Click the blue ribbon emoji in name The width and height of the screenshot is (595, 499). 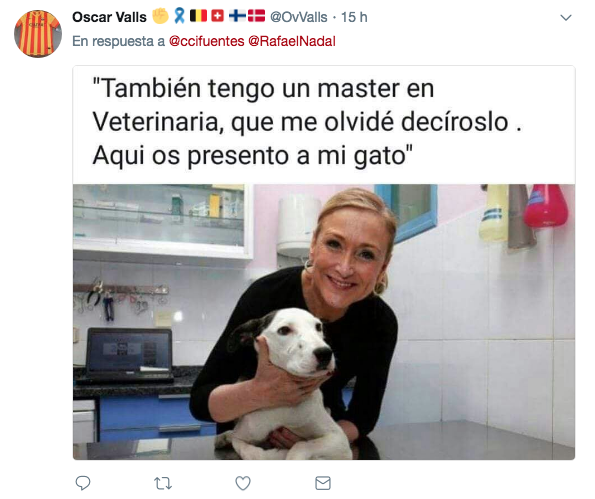179,16
